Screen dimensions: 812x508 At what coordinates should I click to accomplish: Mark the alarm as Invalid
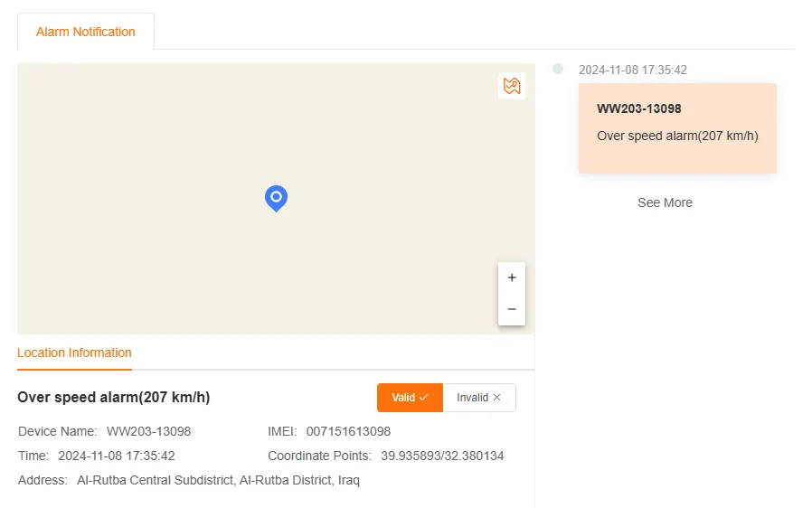coord(479,398)
